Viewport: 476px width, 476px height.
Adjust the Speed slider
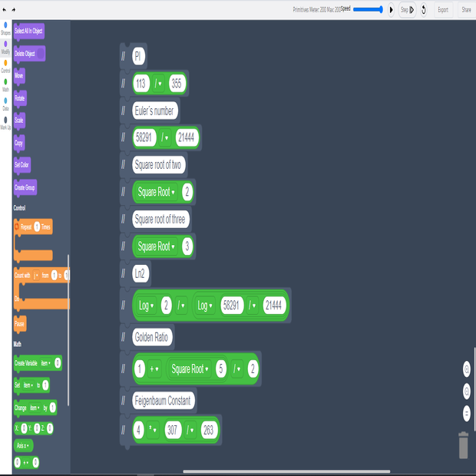(x=369, y=9)
